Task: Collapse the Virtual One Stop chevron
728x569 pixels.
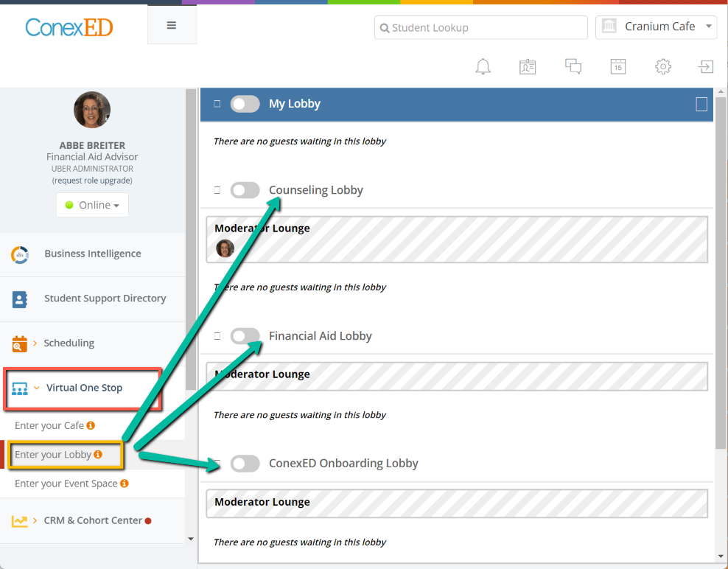Action: (37, 388)
